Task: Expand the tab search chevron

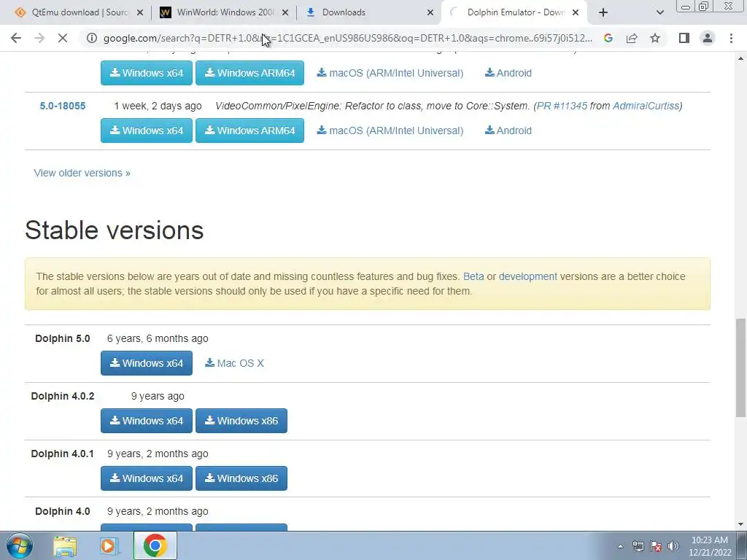Action: [659, 12]
